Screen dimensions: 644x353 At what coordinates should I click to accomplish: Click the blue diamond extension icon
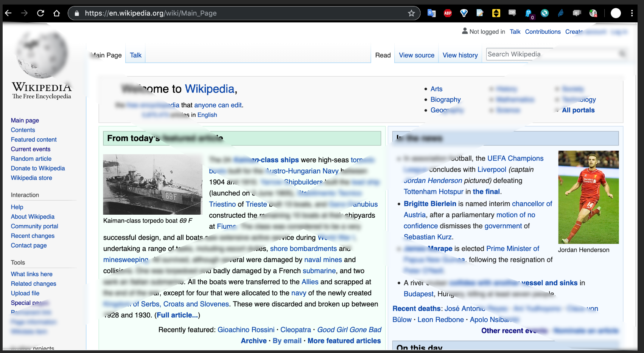click(464, 13)
